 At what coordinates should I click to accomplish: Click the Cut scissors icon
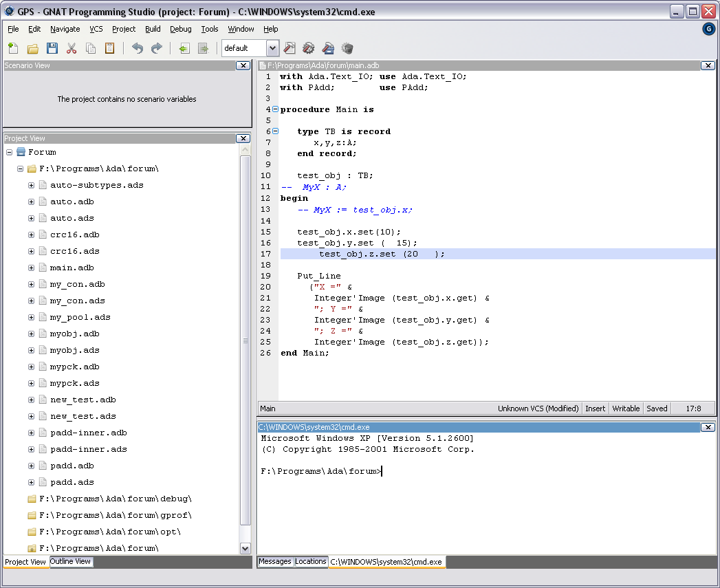[72, 48]
